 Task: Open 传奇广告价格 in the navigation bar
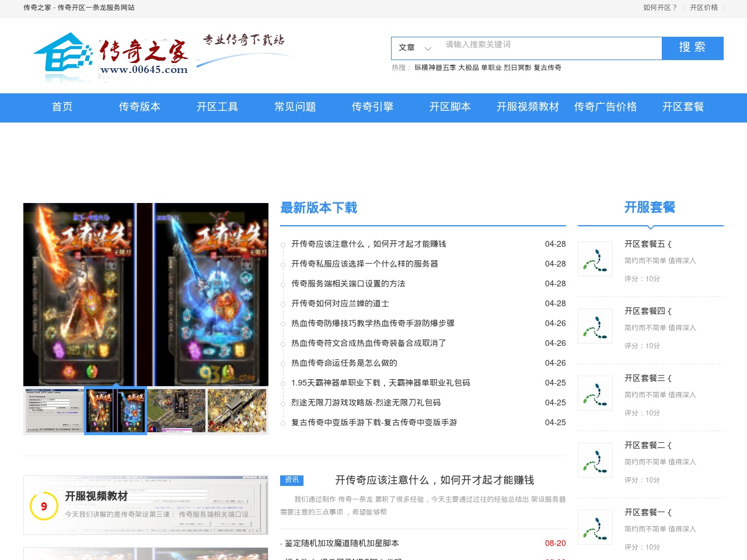(x=606, y=107)
